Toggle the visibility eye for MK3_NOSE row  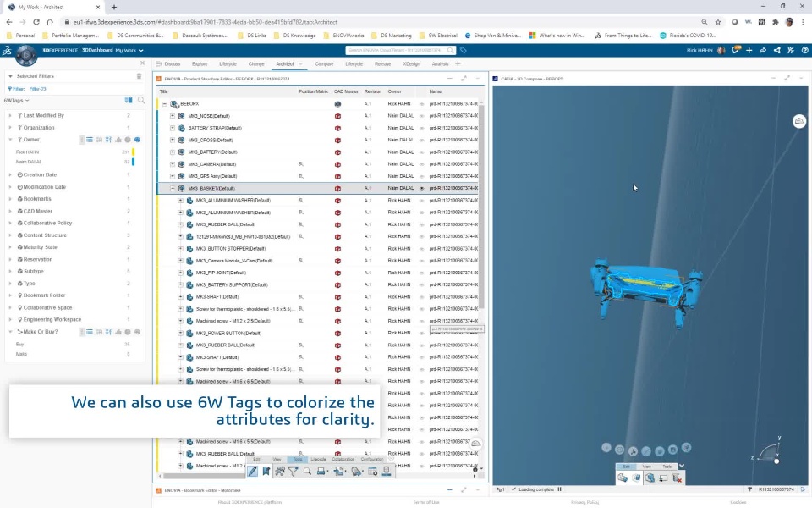[x=421, y=116]
